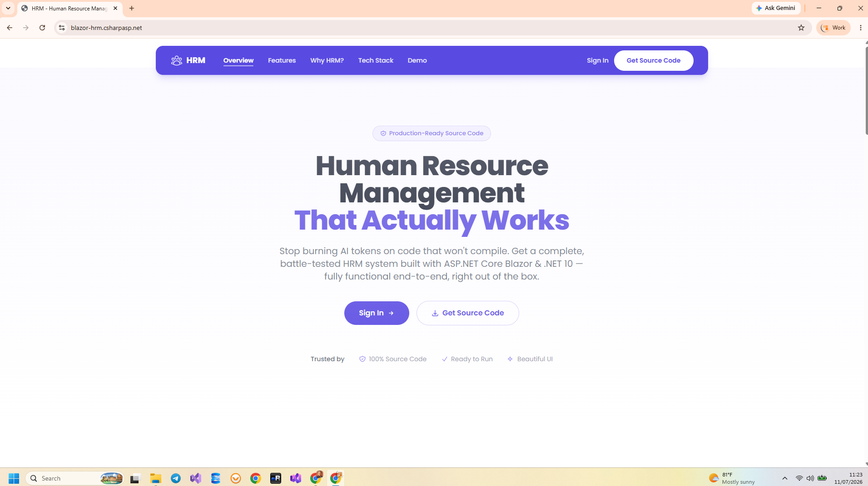Image resolution: width=868 pixels, height=486 pixels.
Task: Open the Work profile button
Action: click(833, 28)
